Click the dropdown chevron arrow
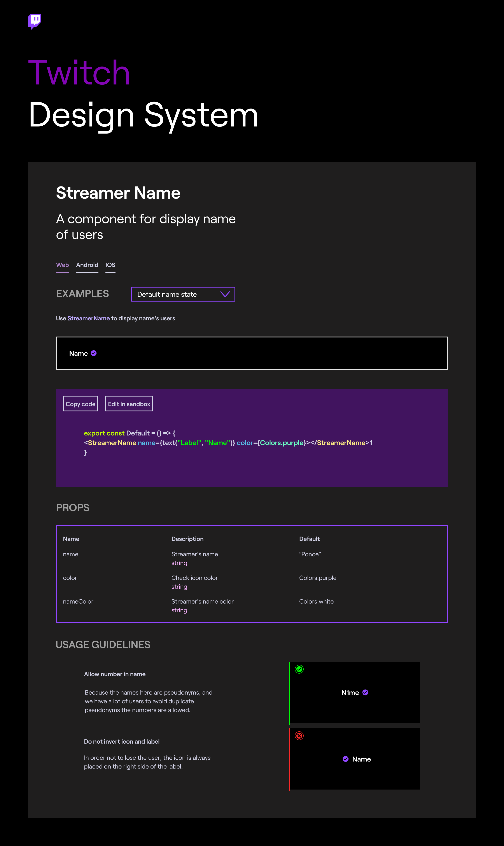Image resolution: width=504 pixels, height=846 pixels. (x=225, y=294)
